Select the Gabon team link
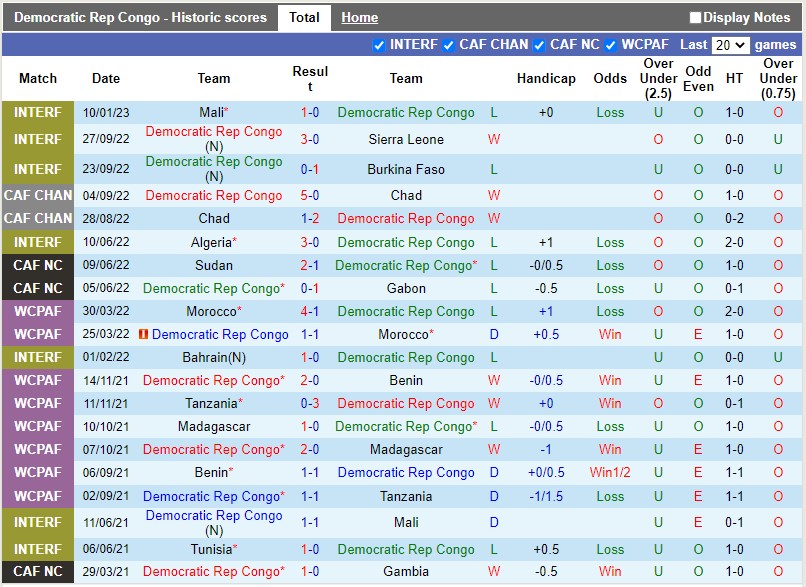806x587 pixels. [406, 288]
